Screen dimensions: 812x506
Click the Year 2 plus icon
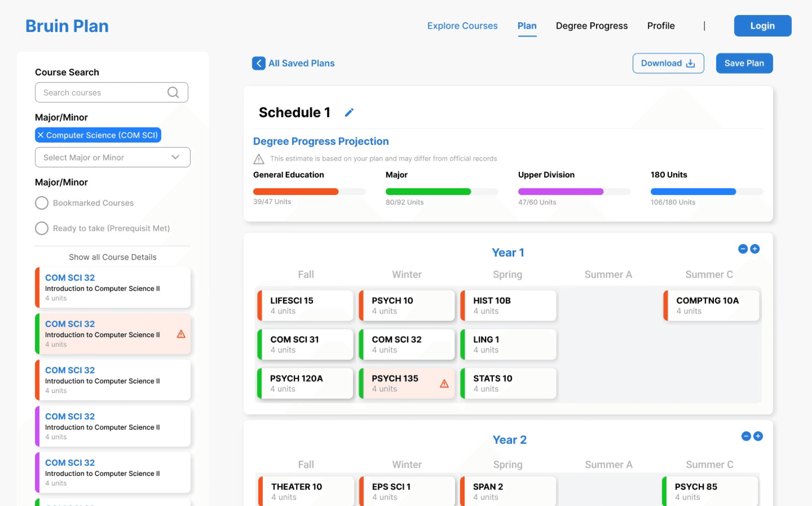tap(758, 436)
